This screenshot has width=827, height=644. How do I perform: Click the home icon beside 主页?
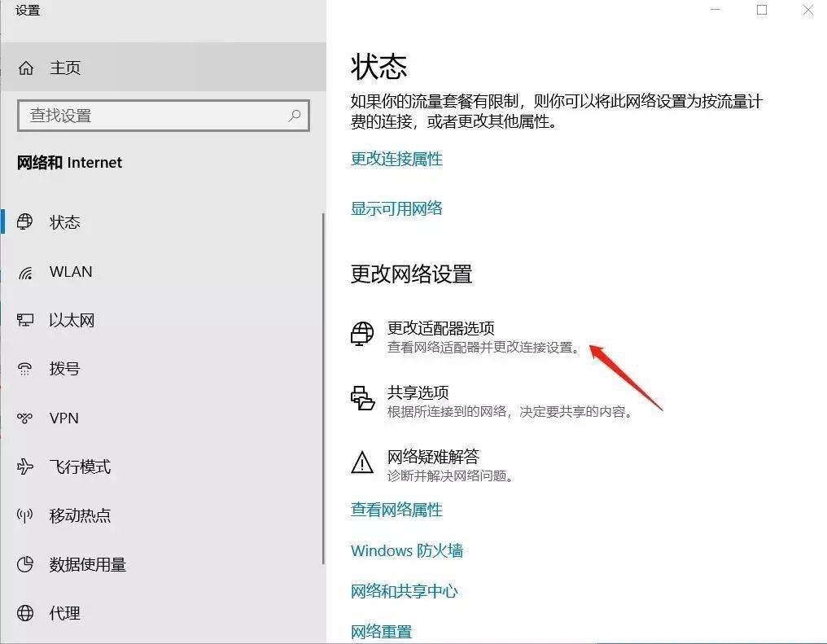26,68
